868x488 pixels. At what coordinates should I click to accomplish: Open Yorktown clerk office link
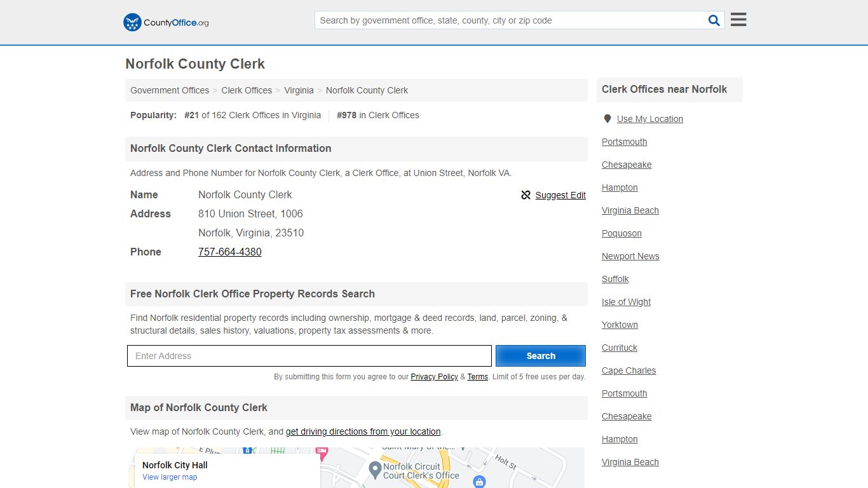tap(620, 325)
